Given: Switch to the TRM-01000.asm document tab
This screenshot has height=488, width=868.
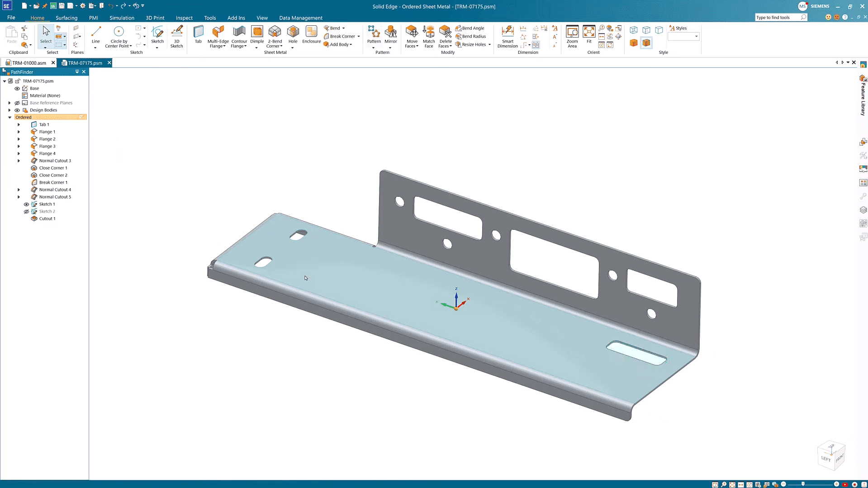Looking at the screenshot, I should coord(29,63).
